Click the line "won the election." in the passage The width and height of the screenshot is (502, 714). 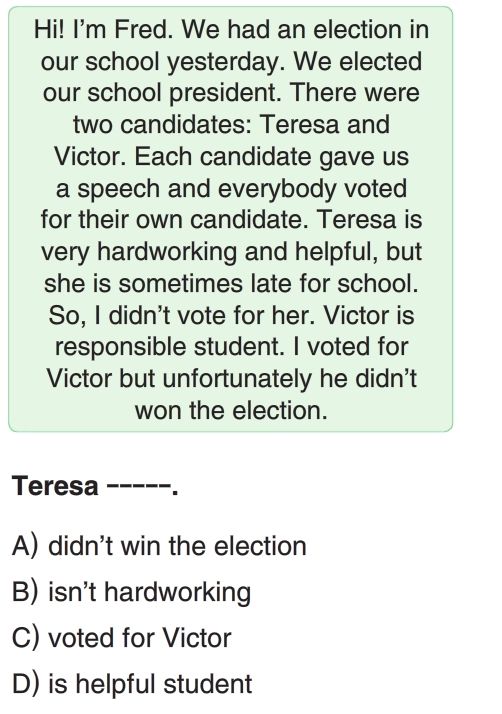[231, 410]
